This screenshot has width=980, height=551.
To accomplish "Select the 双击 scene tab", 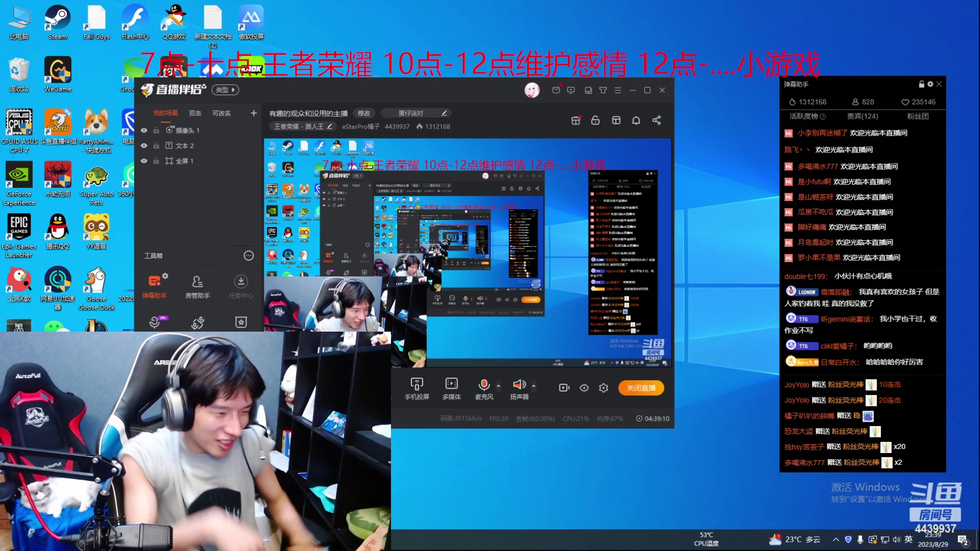I will [x=195, y=113].
